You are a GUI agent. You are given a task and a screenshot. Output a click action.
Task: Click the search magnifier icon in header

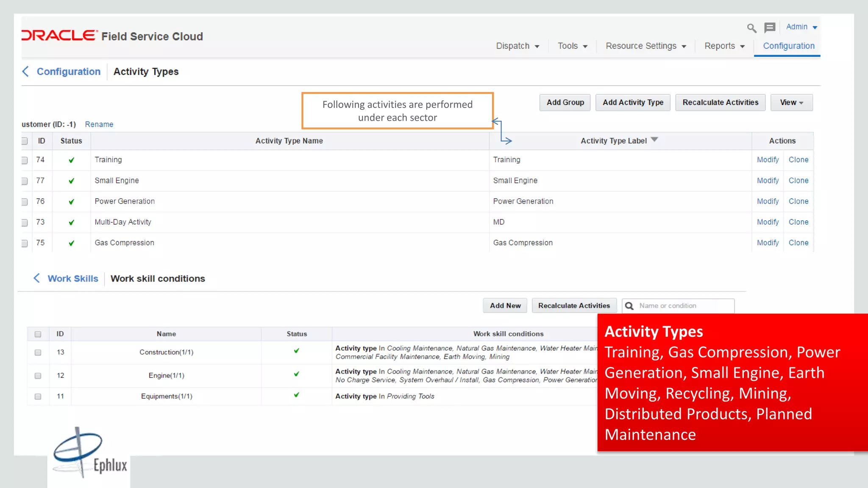coord(751,28)
